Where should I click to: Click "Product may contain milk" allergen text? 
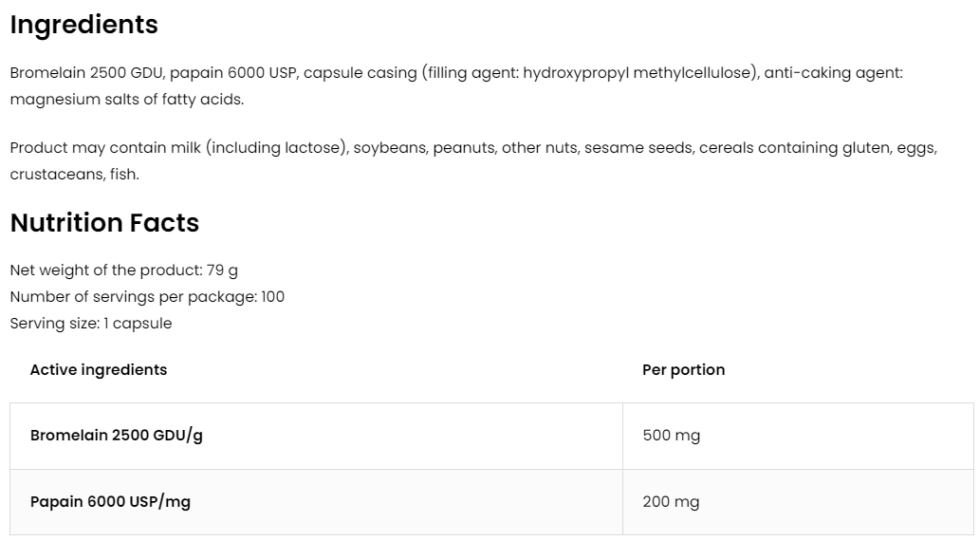coord(106,148)
